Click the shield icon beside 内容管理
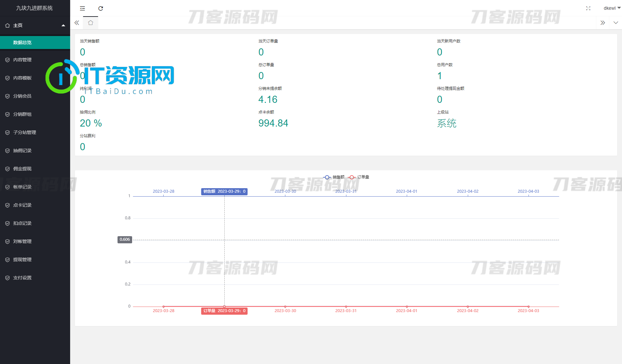This screenshot has height=364, width=622. [x=7, y=60]
